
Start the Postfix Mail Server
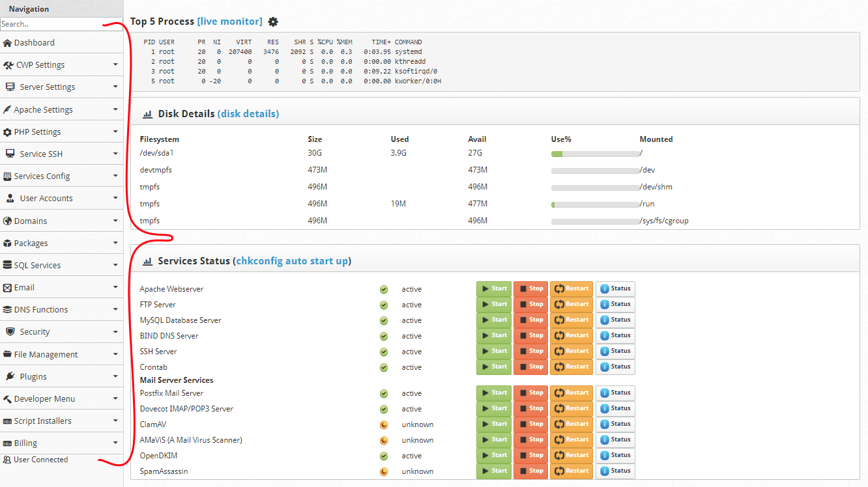[494, 393]
